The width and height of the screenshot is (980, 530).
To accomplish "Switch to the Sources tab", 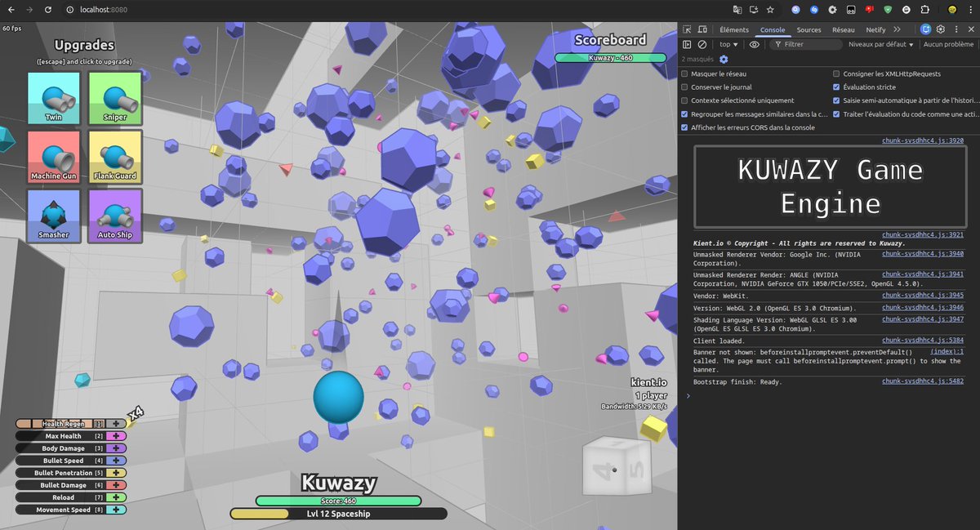I will 809,29.
